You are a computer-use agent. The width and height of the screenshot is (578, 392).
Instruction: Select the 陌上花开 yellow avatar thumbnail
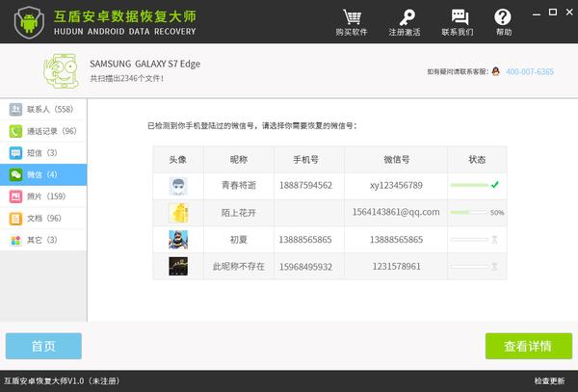coord(178,213)
